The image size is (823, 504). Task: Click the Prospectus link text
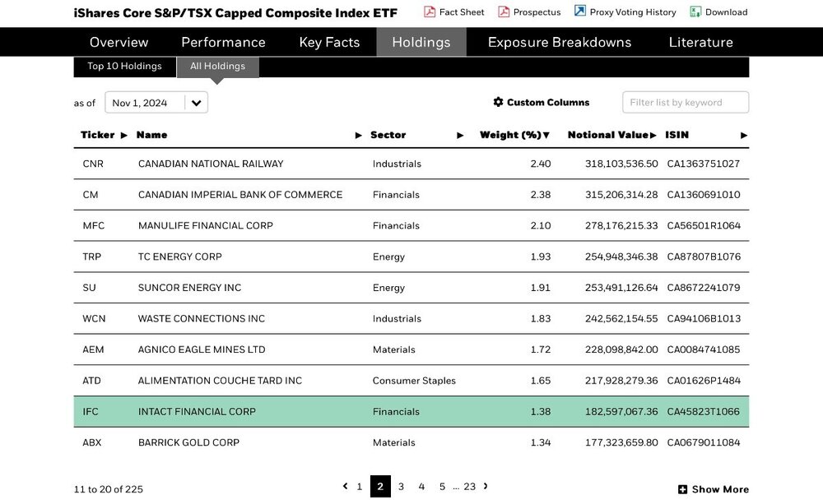pos(537,12)
